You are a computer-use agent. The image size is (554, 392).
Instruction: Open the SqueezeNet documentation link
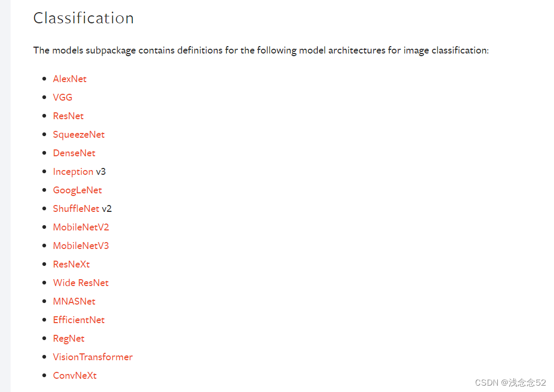coord(79,135)
